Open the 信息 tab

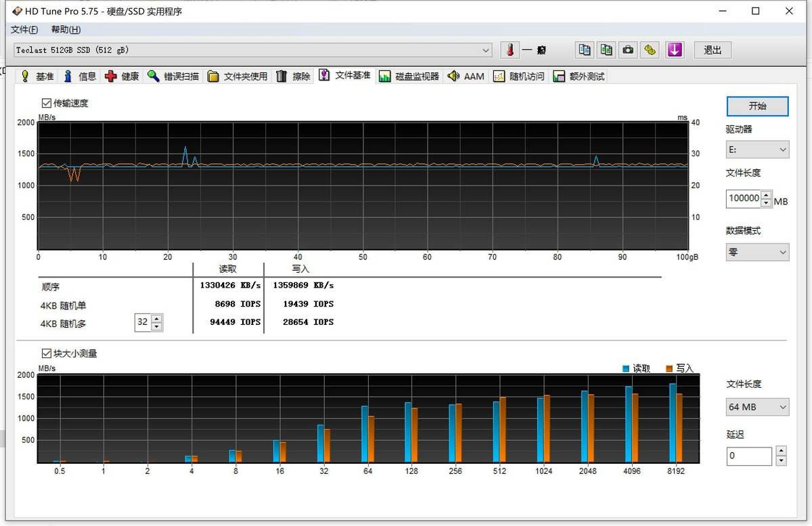pos(80,76)
